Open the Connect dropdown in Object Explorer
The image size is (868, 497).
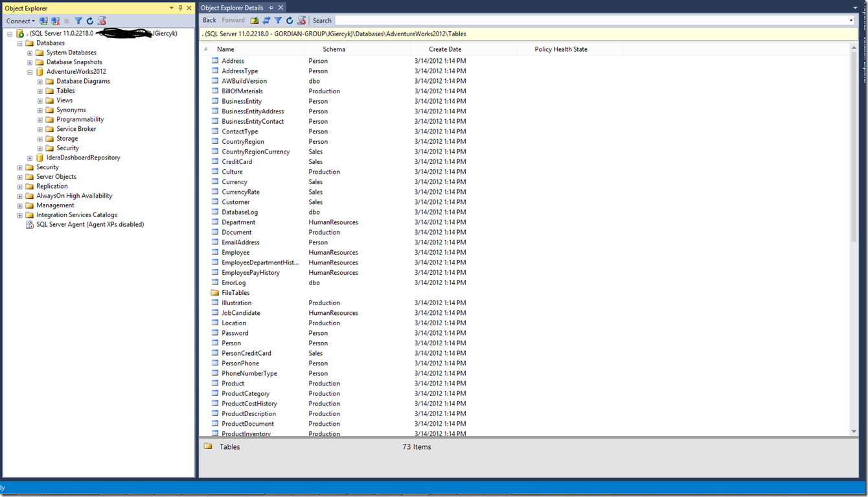click(x=21, y=21)
